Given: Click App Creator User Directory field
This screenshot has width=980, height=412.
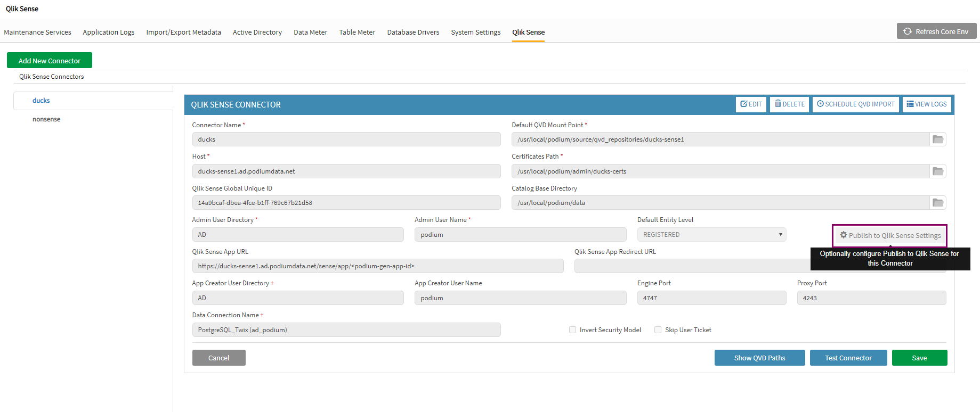Looking at the screenshot, I should (x=298, y=298).
